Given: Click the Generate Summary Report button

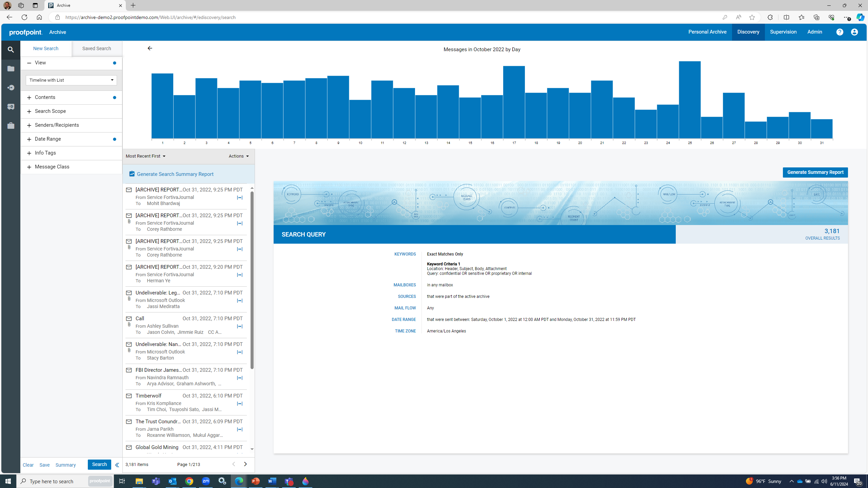Looking at the screenshot, I should [815, 172].
